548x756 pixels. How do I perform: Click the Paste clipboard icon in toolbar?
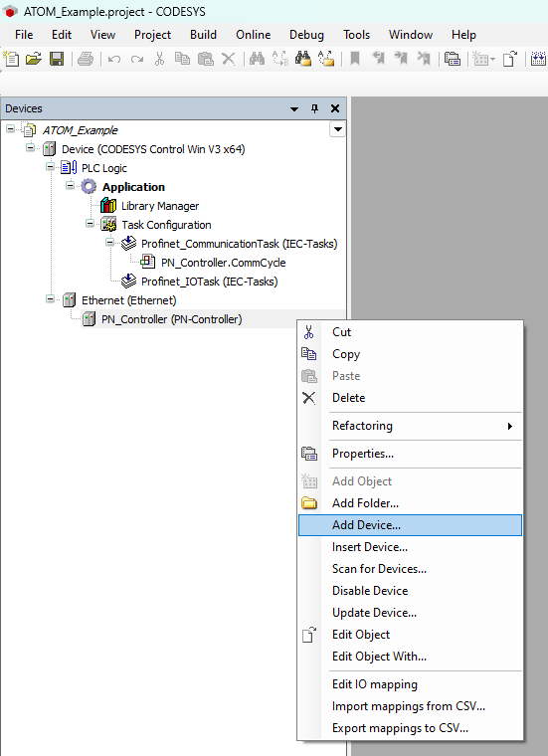(x=206, y=59)
